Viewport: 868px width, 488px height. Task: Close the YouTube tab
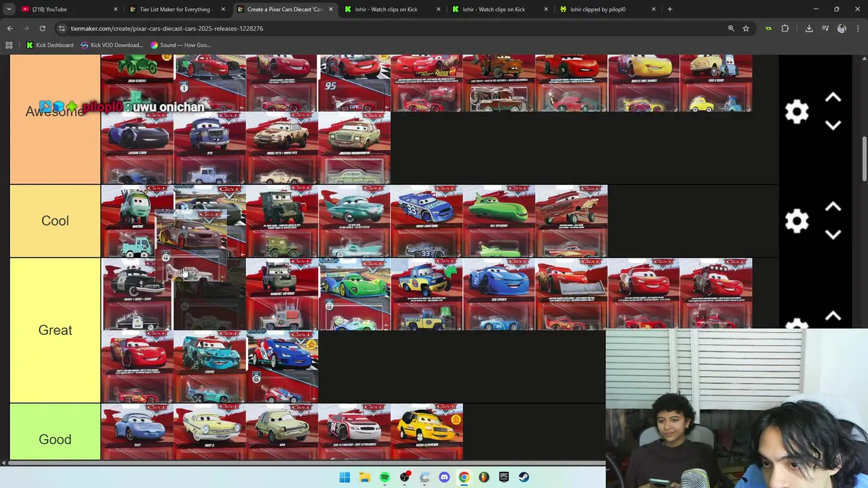(x=115, y=9)
